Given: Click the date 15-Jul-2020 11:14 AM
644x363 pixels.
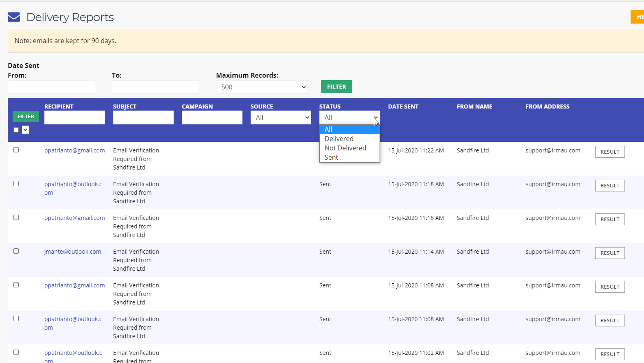Looking at the screenshot, I should (416, 252).
